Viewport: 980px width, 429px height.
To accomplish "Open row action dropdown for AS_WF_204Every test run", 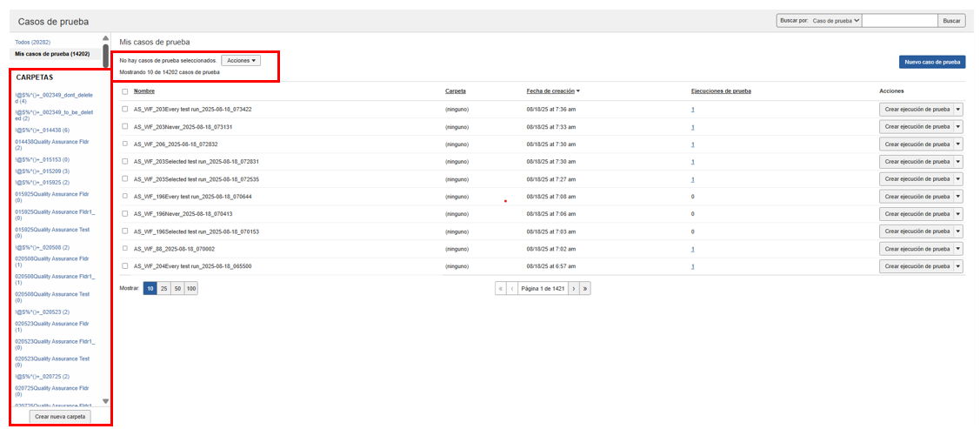I will pos(958,265).
